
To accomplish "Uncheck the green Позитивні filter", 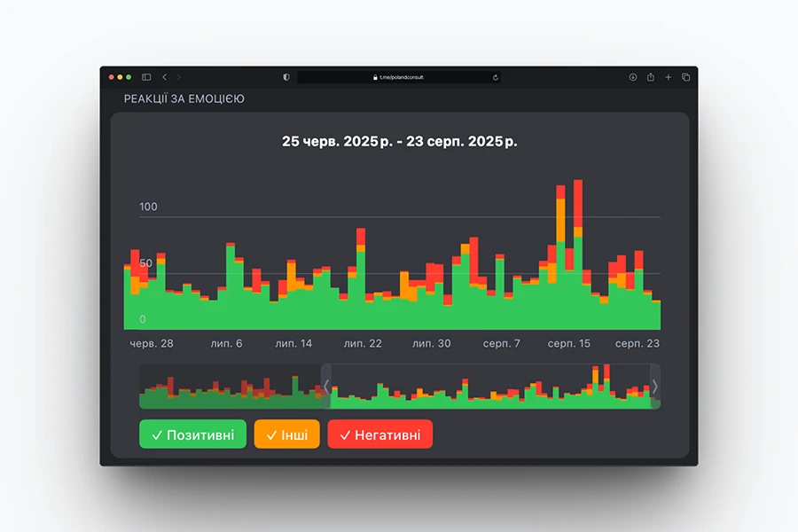I will 192,434.
